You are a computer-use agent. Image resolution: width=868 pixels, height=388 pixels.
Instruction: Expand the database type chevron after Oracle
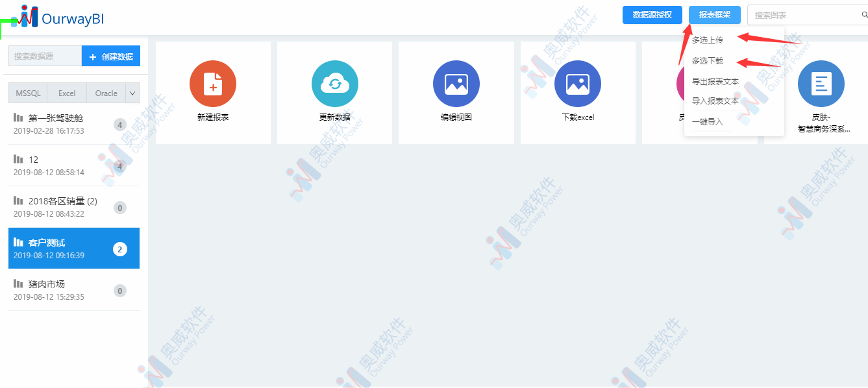133,93
